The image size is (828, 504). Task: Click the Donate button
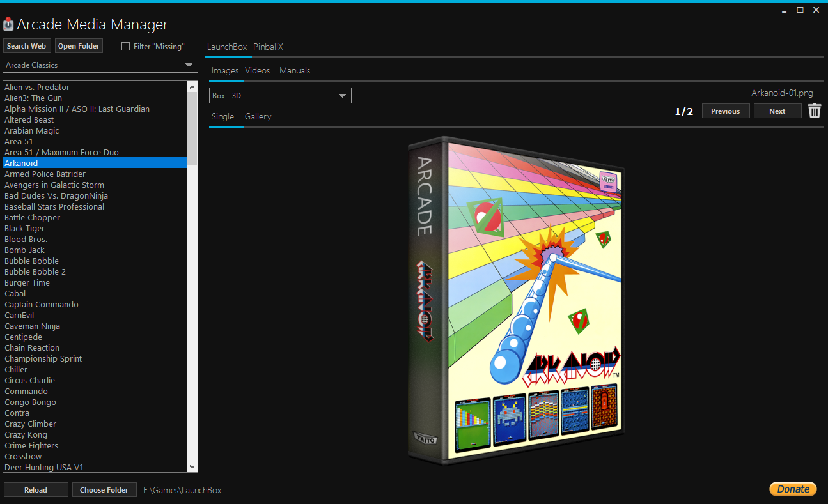[x=793, y=489]
